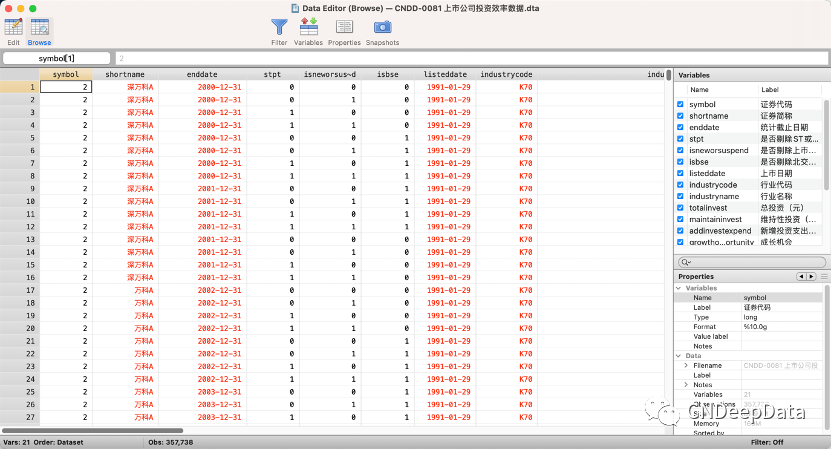Image resolution: width=832 pixels, height=450 pixels.
Task: Toggle the Variables panel icon
Action: (309, 27)
